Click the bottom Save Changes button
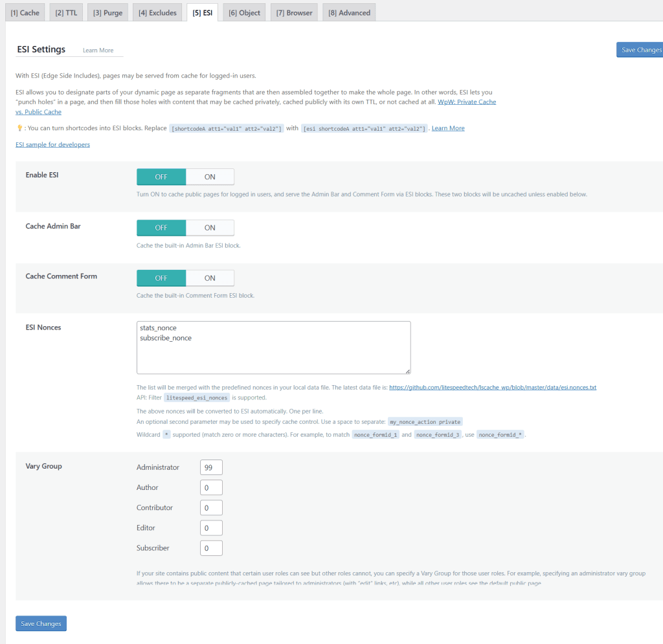 [x=40, y=623]
